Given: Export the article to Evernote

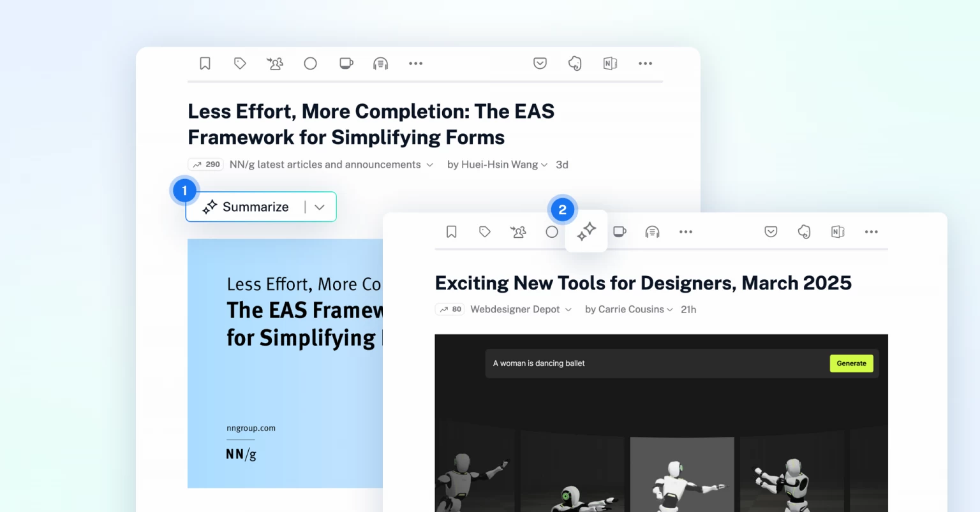Looking at the screenshot, I should click(575, 63).
